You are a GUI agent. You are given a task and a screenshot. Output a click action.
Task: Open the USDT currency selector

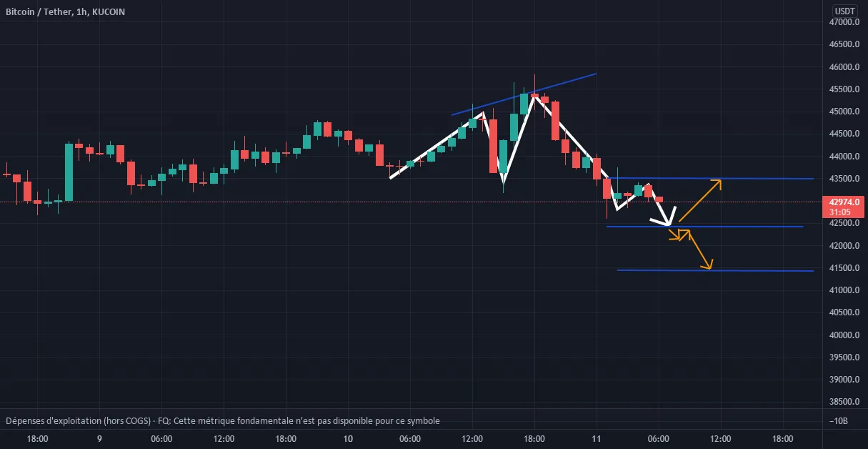[846, 11]
